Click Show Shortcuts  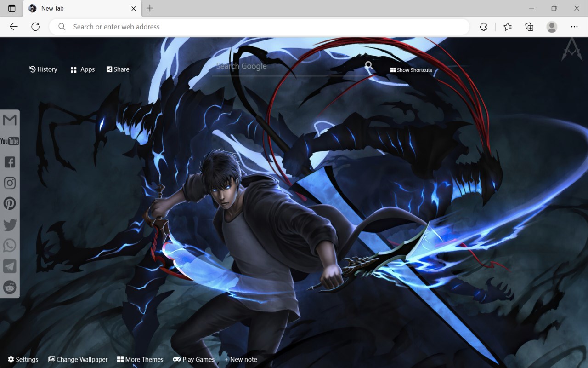click(411, 70)
